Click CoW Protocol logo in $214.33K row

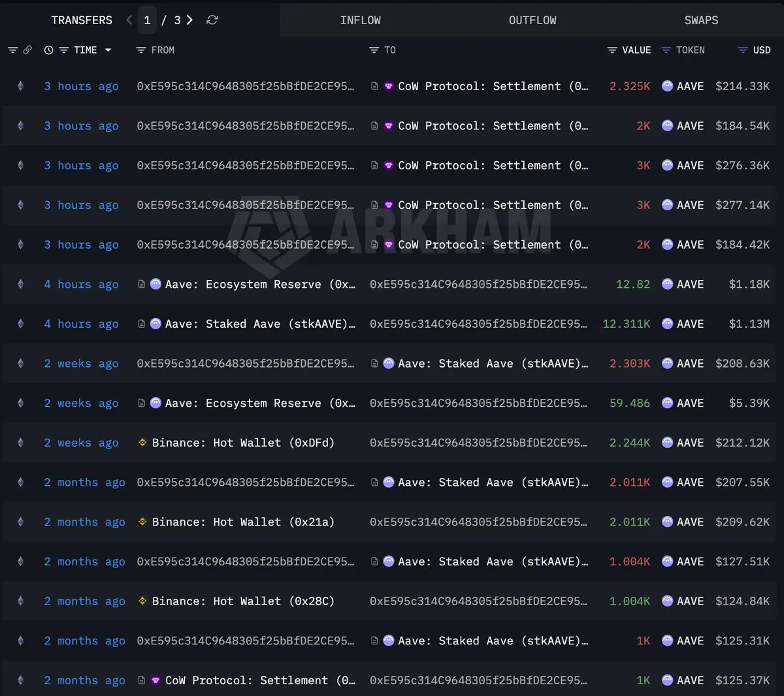click(388, 86)
